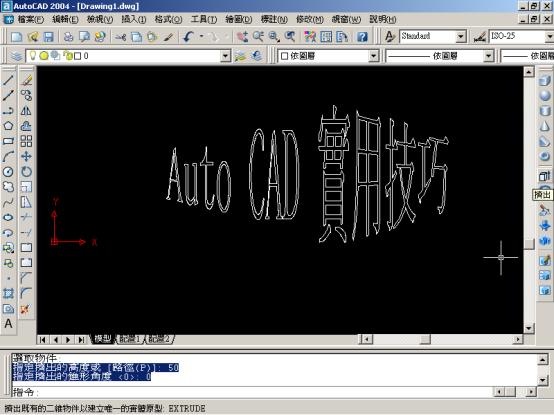Expand the ISO-25 dimension style dropdown
The width and height of the screenshot is (554, 415).
549,36
